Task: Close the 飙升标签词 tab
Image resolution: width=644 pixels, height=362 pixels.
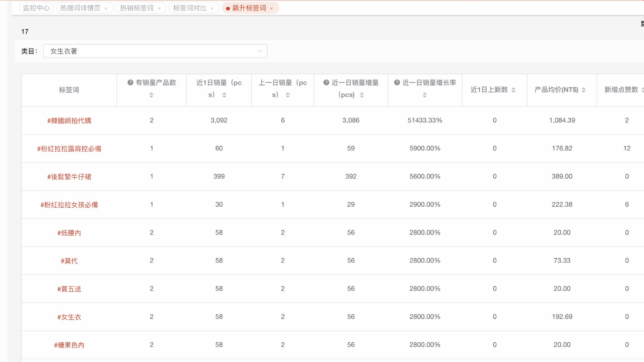Action: pos(271,8)
